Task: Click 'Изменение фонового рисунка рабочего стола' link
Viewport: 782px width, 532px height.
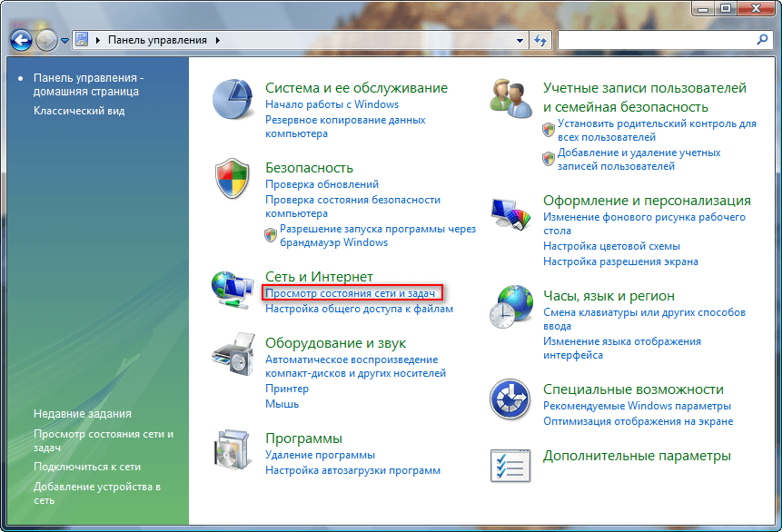Action: click(x=644, y=223)
